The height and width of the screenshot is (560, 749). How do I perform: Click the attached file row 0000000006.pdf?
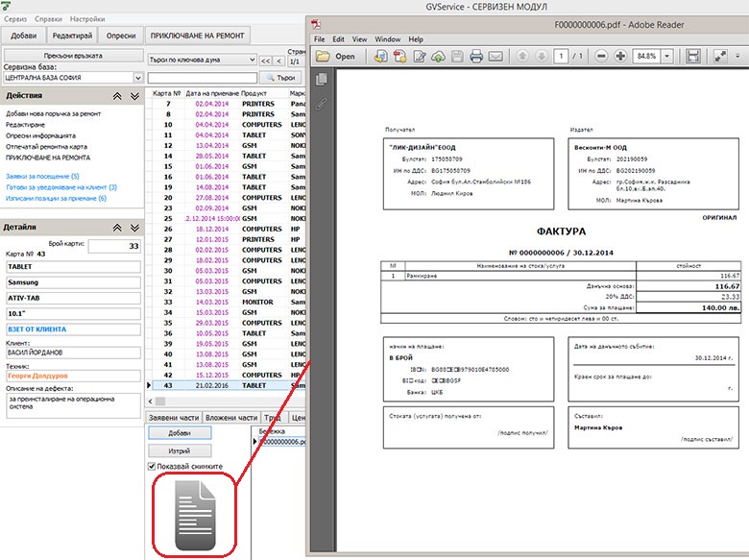282,442
